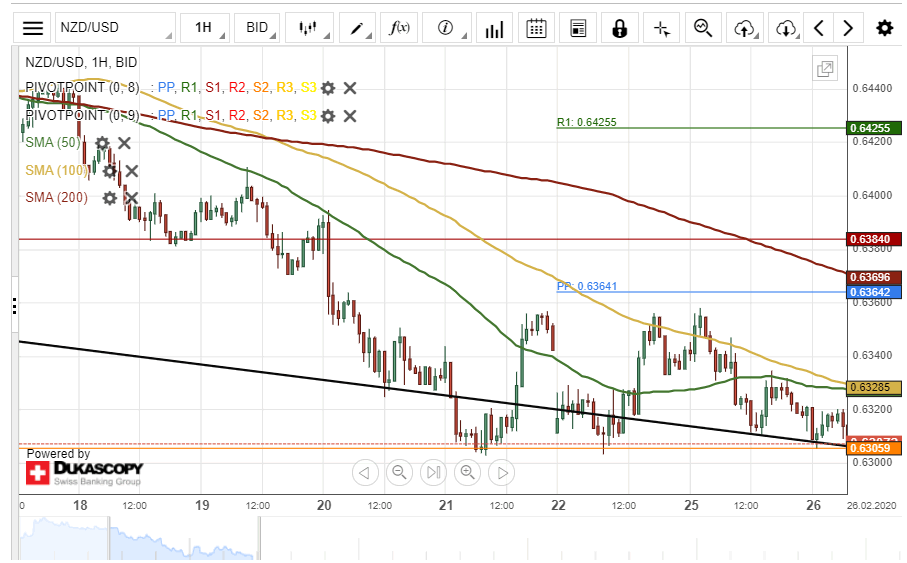Open SMA (50) settings gear
The width and height of the screenshot is (907, 563).
102,143
